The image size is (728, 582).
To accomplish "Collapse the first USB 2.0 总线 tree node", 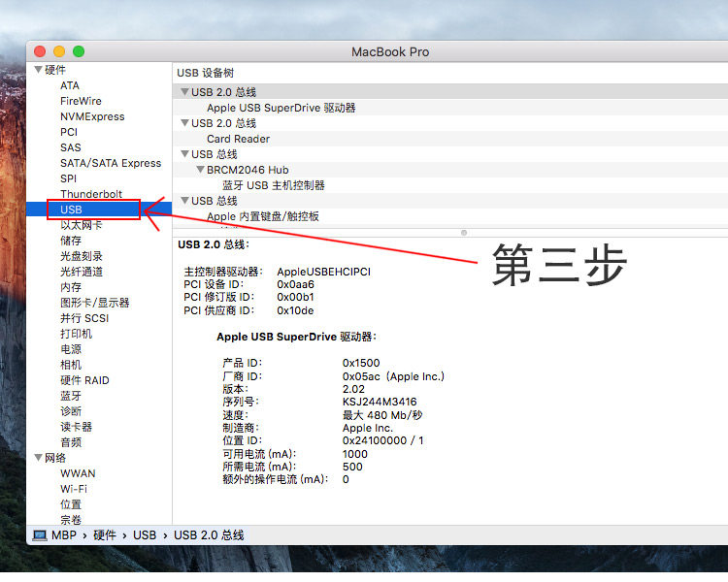I will [184, 92].
